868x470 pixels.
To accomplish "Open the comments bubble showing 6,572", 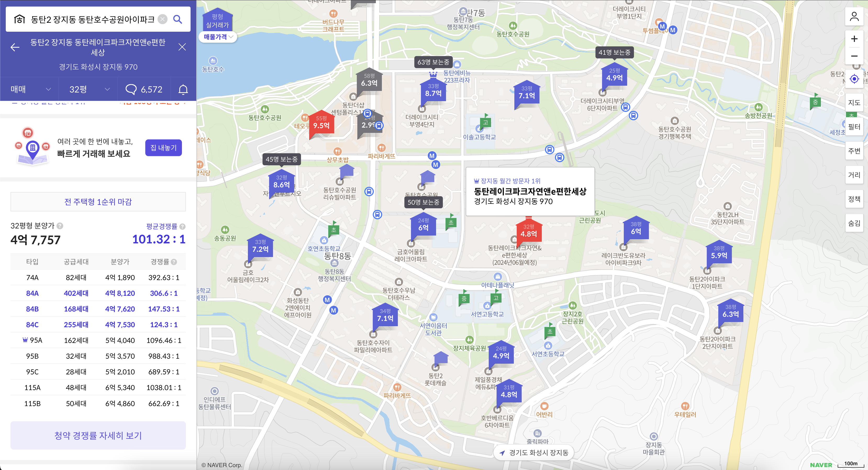I will (x=144, y=89).
